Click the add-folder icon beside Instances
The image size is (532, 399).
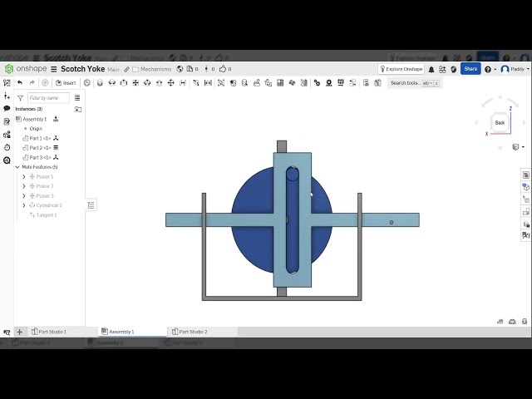pos(78,109)
